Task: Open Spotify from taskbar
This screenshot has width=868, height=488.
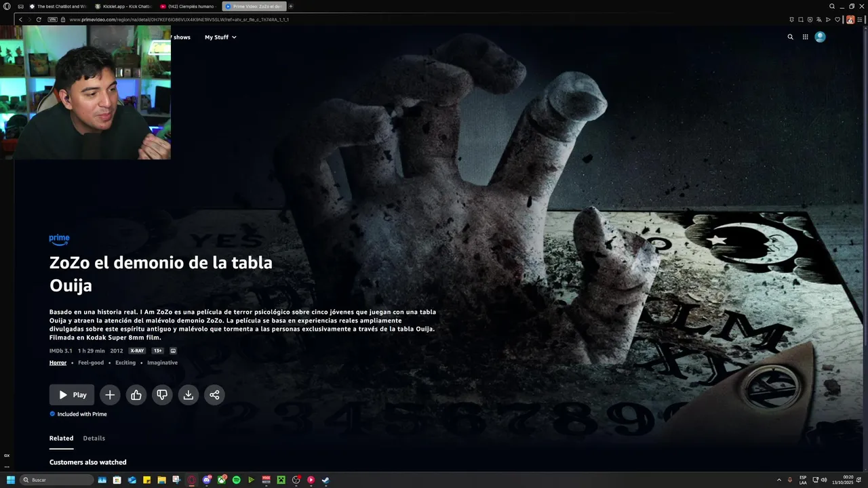Action: click(x=236, y=480)
